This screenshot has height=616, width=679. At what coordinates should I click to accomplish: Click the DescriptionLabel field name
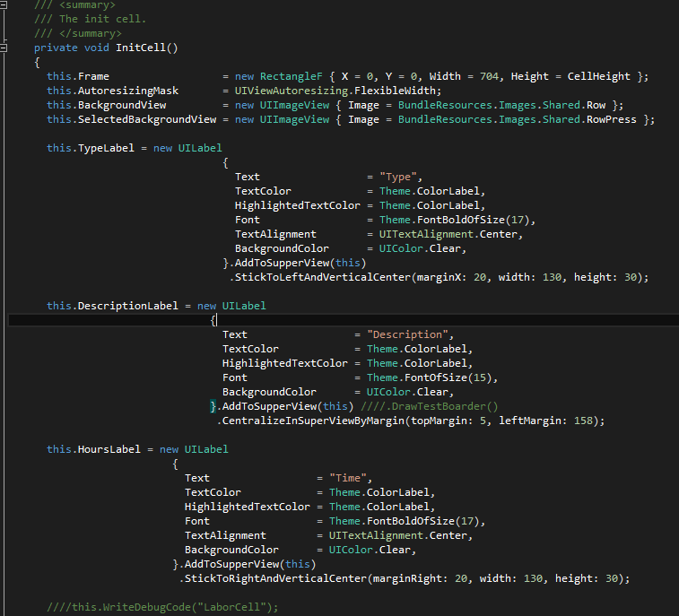click(127, 306)
